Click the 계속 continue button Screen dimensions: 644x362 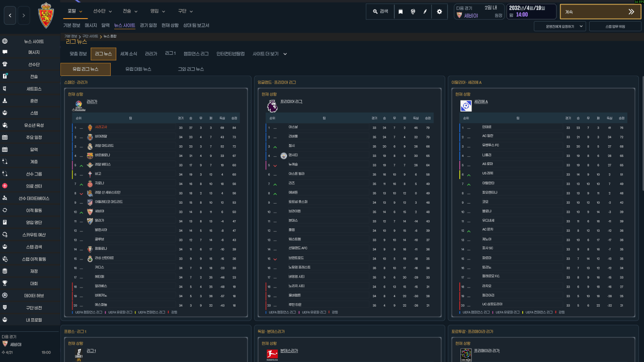[x=600, y=12]
